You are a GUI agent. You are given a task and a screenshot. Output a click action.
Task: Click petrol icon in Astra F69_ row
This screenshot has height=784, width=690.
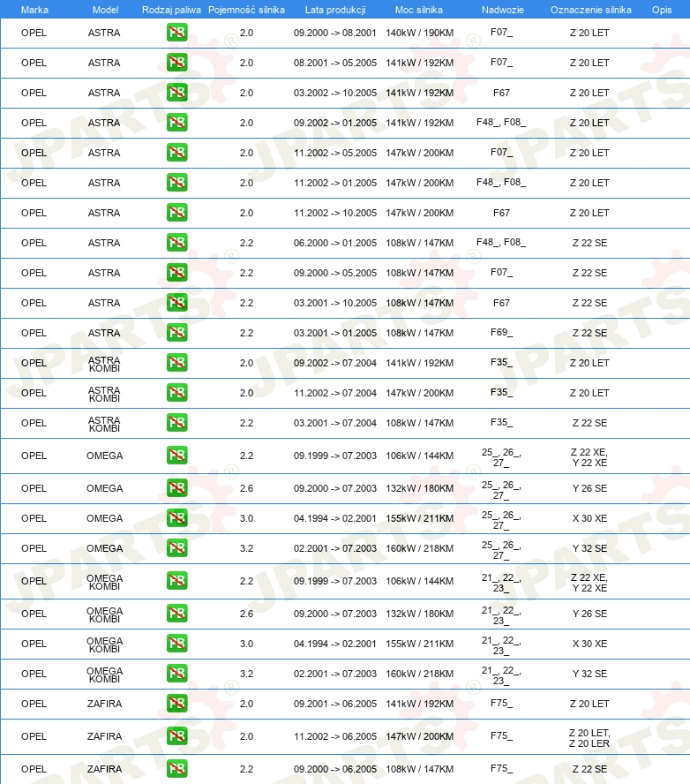click(x=176, y=333)
